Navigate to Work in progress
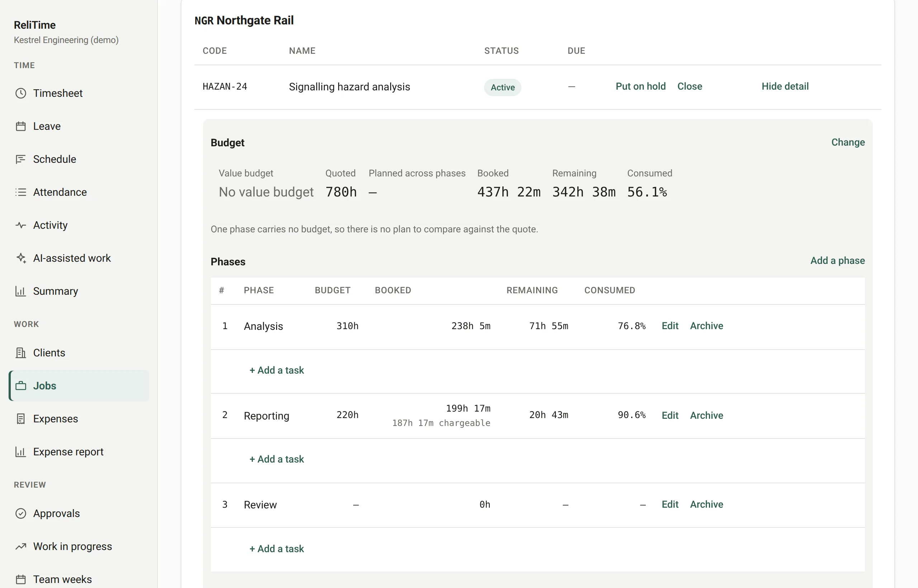The width and height of the screenshot is (918, 588). (x=79, y=546)
